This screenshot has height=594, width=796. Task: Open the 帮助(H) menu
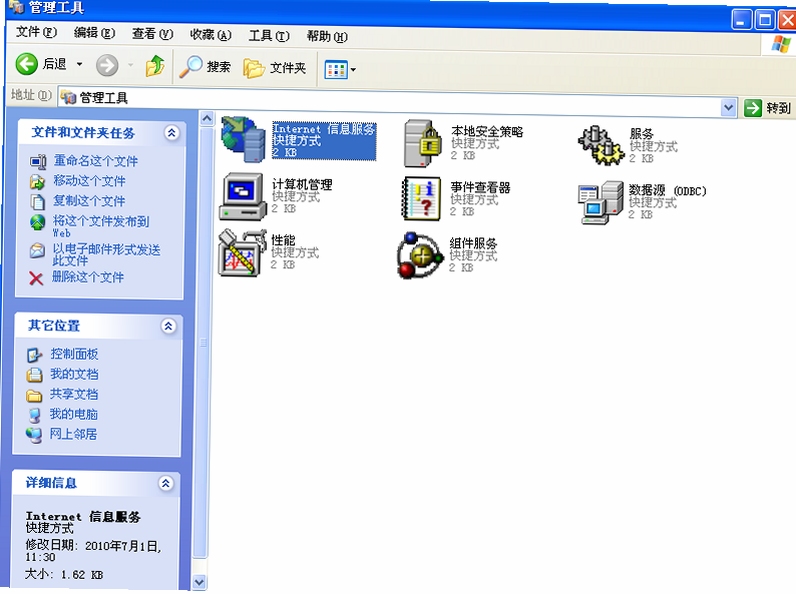[327, 37]
